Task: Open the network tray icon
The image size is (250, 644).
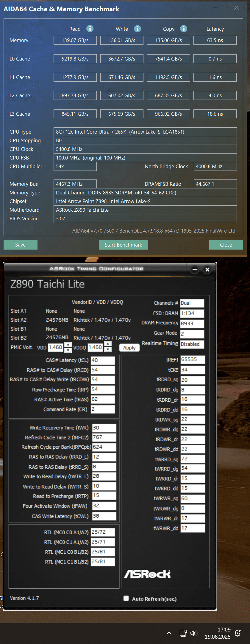Action: [183, 633]
